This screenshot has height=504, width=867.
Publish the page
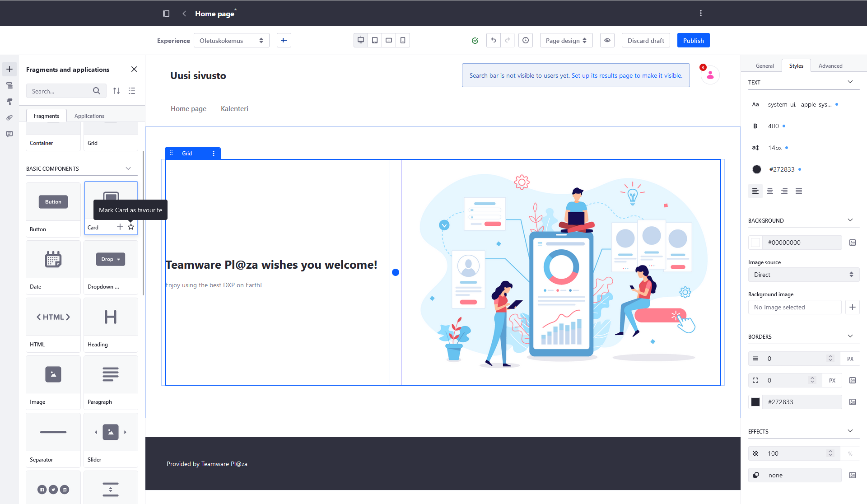tap(693, 40)
